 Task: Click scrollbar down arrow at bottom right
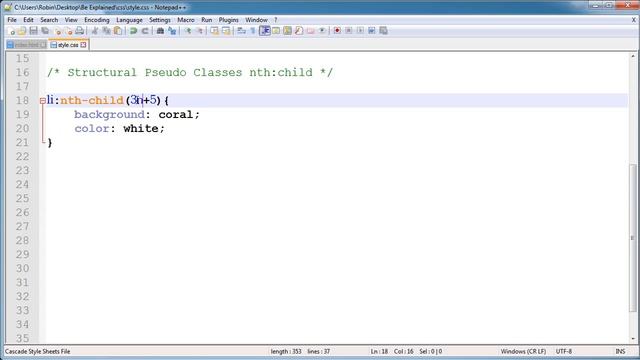[x=633, y=339]
